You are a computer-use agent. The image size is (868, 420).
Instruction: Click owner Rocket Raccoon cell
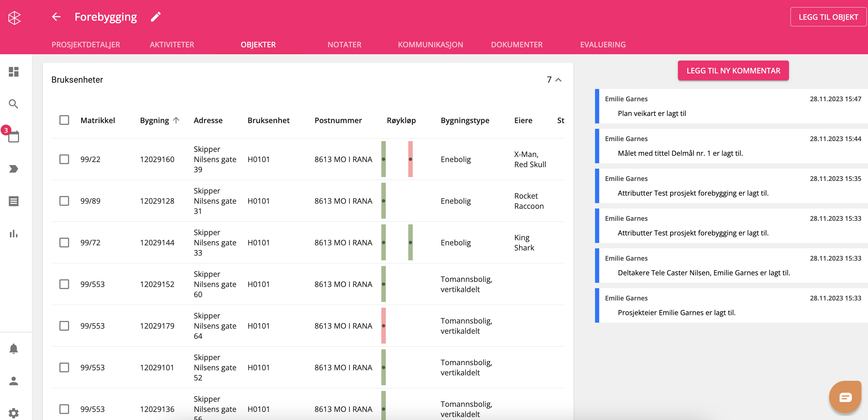pos(529,201)
